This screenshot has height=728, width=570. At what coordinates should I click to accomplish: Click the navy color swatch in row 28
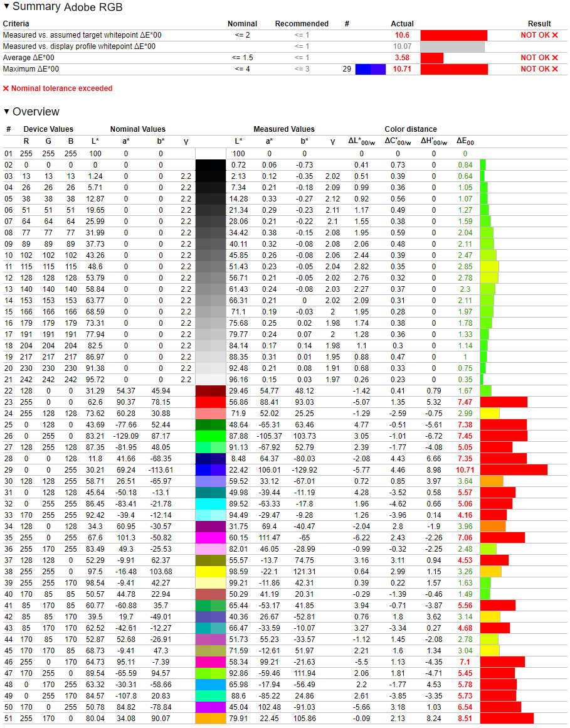coord(211,459)
